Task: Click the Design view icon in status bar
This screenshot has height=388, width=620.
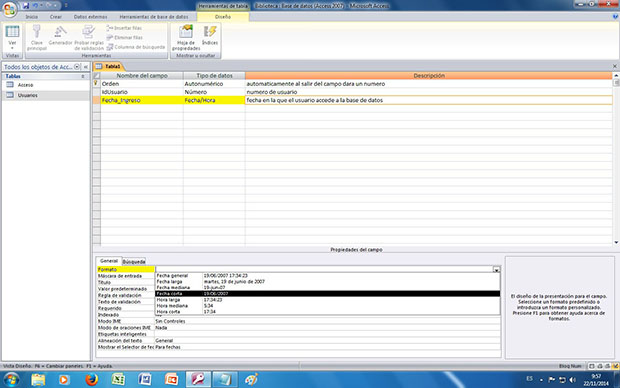Action: (x=616, y=366)
